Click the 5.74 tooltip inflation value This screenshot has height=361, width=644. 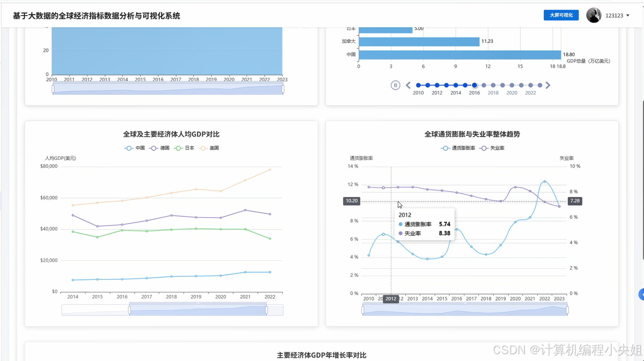tap(445, 224)
